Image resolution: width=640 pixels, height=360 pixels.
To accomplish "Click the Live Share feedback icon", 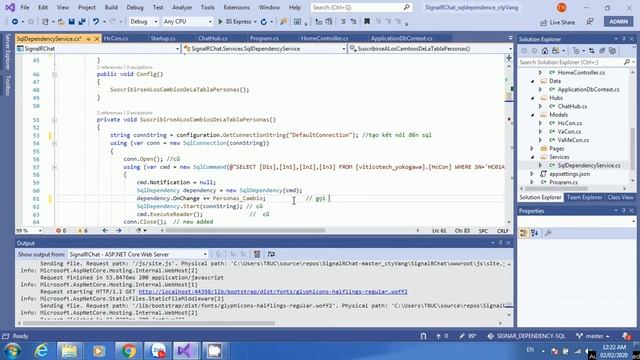I will click(x=590, y=22).
